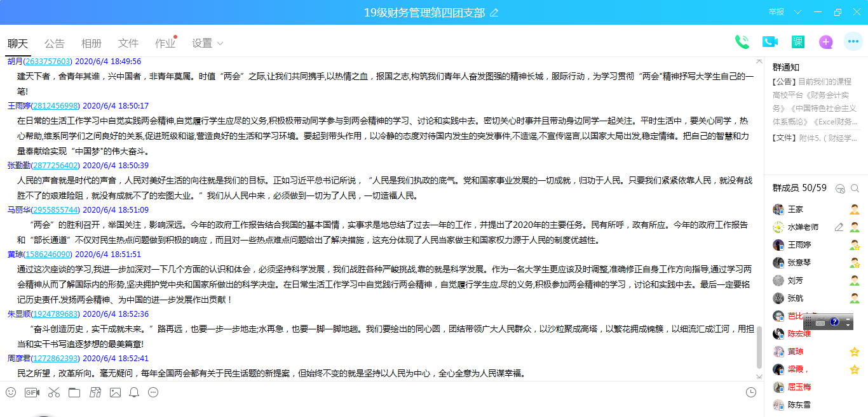
Task: Switch to the 公告 tab
Action: coord(55,43)
